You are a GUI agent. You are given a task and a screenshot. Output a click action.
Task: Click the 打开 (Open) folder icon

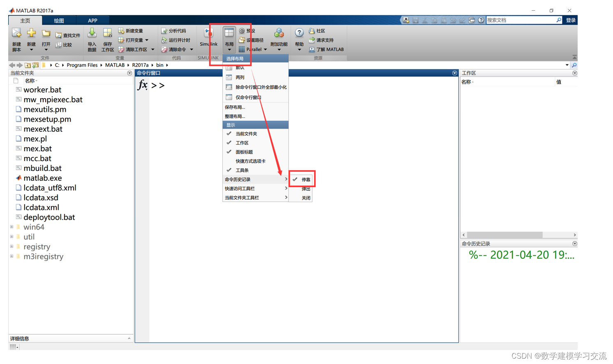[46, 34]
